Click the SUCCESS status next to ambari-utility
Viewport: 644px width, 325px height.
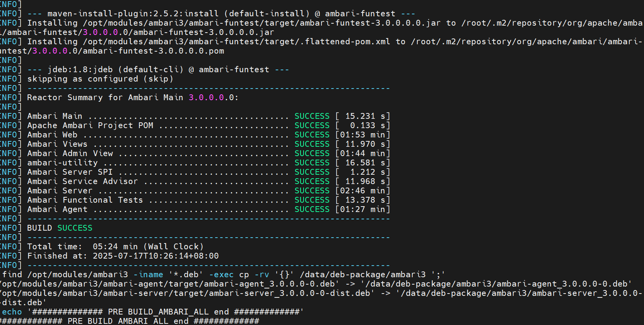(x=312, y=163)
